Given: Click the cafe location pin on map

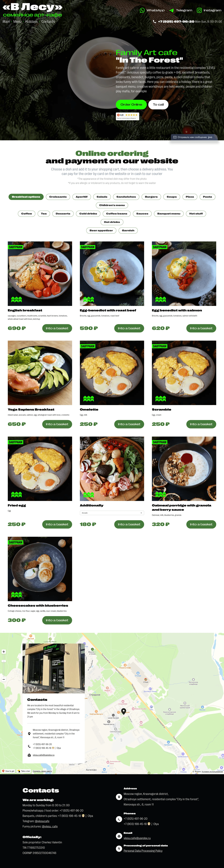Looking at the screenshot, I should (123, 711).
